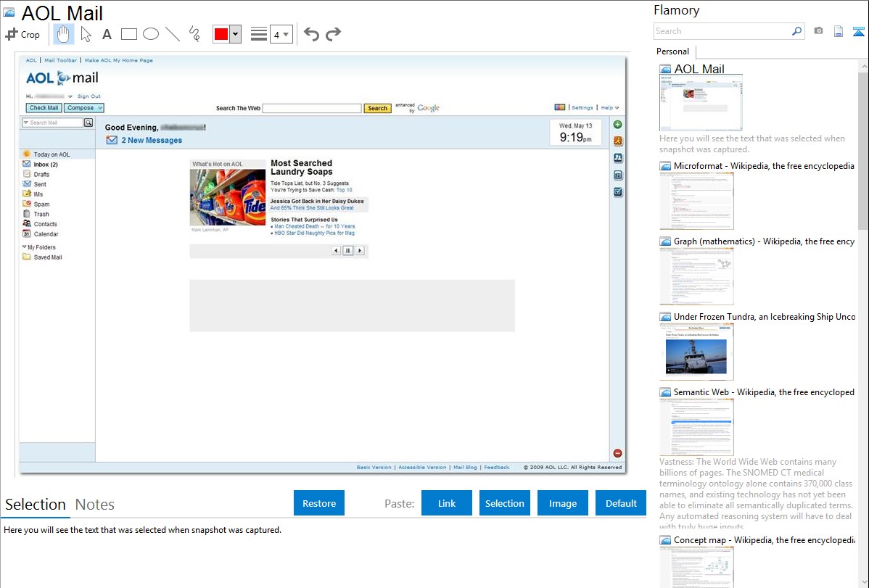Image resolution: width=869 pixels, height=588 pixels.
Task: Open the AOL Mail snapshot thumbnail
Action: pos(701,102)
